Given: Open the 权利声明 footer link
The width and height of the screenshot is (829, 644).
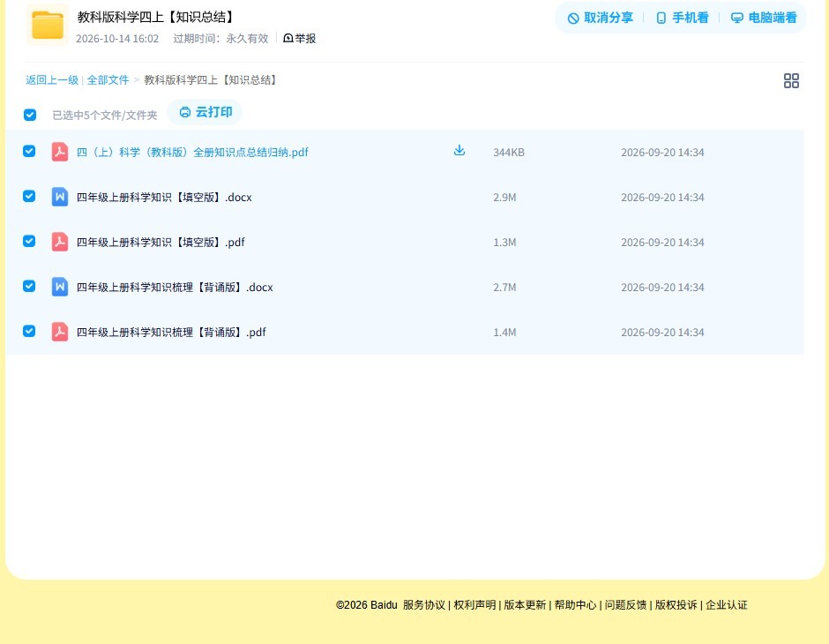Looking at the screenshot, I should click(x=474, y=605).
